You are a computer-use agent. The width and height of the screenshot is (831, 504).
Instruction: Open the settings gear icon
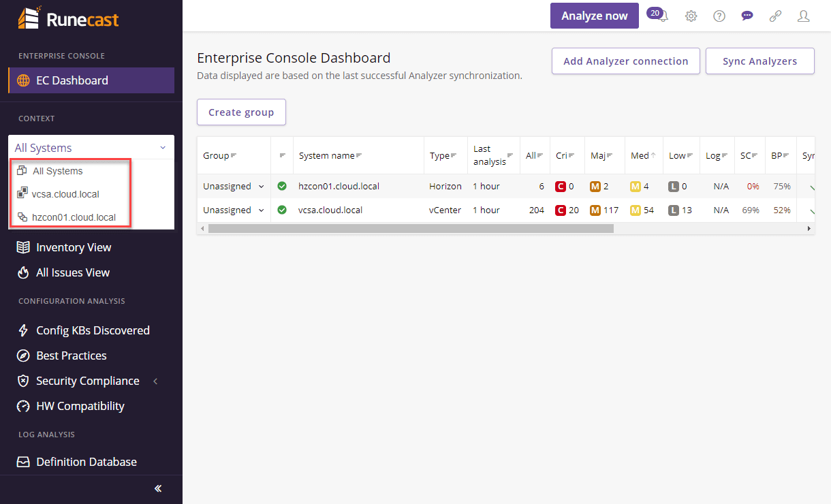(691, 16)
